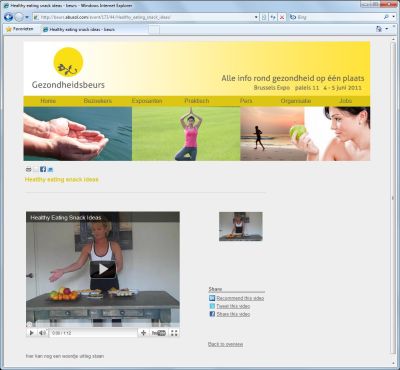Click the Share this video link
The width and height of the screenshot is (400, 370).
[233, 314]
